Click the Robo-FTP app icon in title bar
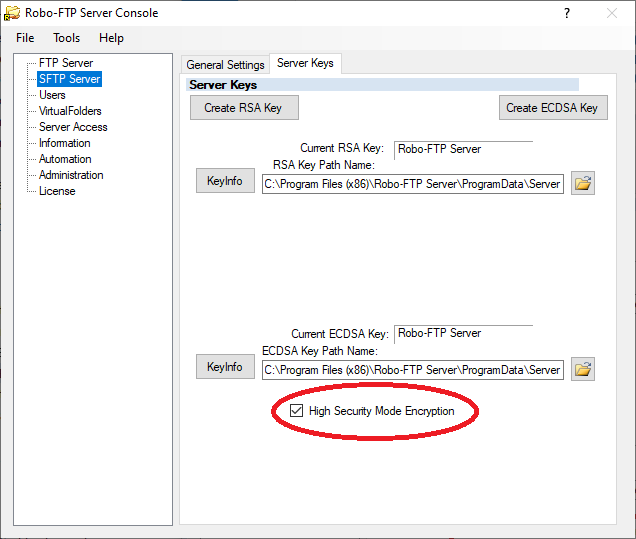The image size is (636, 539). pos(12,13)
